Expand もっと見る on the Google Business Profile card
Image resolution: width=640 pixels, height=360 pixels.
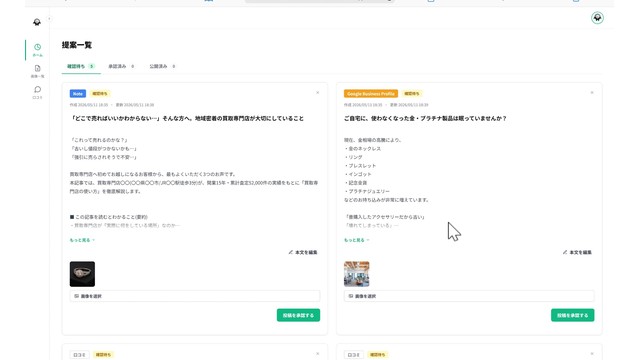(x=356, y=240)
